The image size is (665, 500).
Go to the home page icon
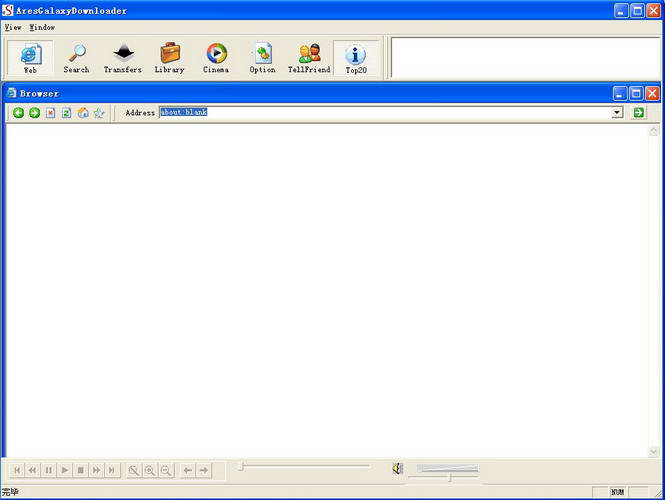click(83, 113)
